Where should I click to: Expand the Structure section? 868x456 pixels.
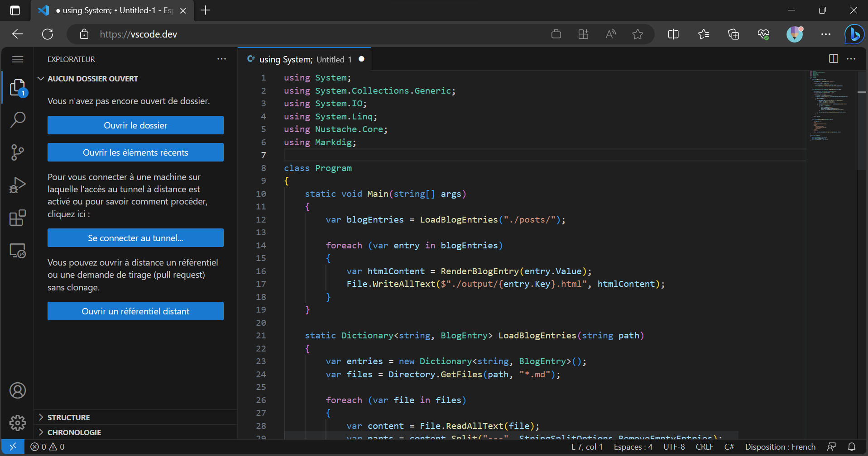point(69,417)
